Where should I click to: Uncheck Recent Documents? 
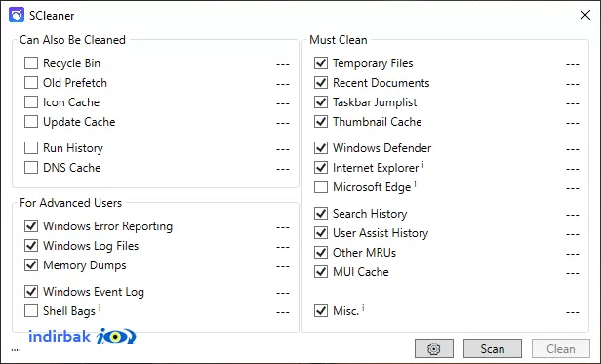pyautogui.click(x=321, y=83)
